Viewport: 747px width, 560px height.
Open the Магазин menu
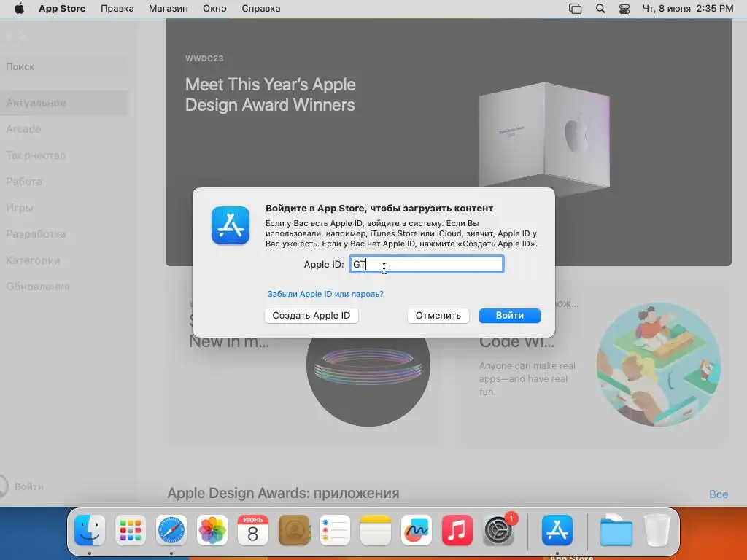pos(169,9)
